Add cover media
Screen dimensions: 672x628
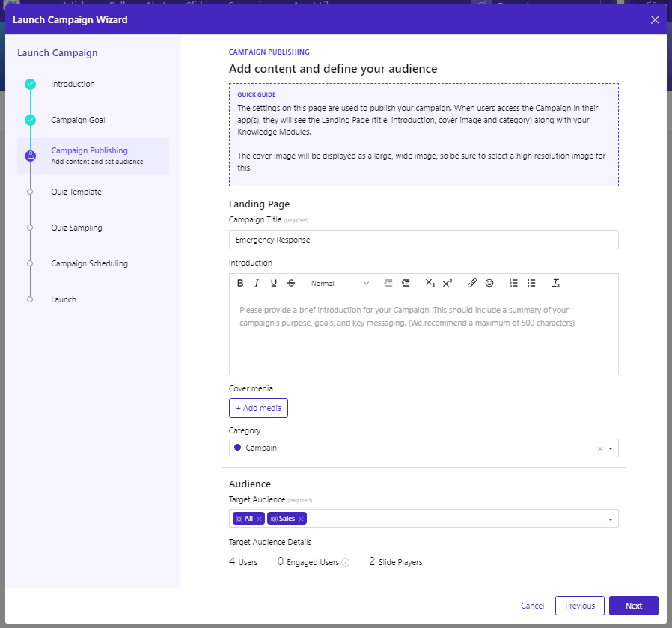258,408
